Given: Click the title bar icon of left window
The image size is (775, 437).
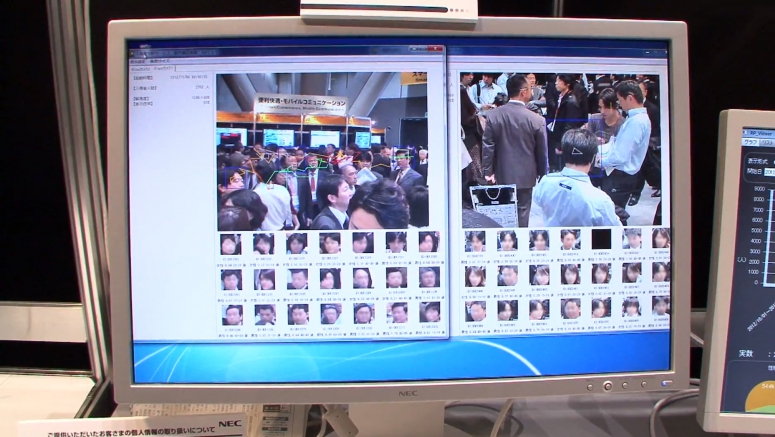Looking at the screenshot, I should (x=133, y=53).
